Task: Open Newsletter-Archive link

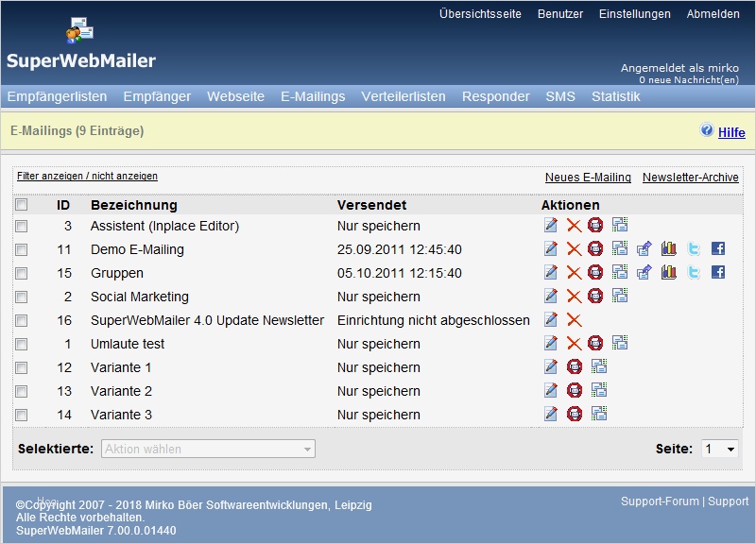Action: pyautogui.click(x=691, y=178)
